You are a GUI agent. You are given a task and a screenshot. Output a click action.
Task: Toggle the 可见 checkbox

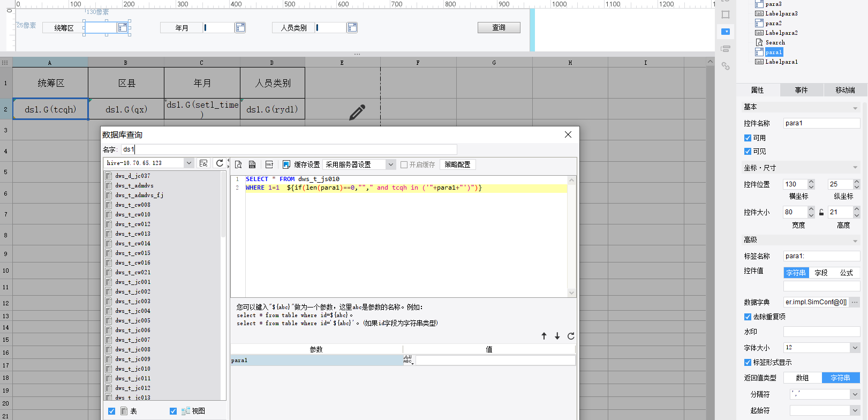[x=748, y=151]
